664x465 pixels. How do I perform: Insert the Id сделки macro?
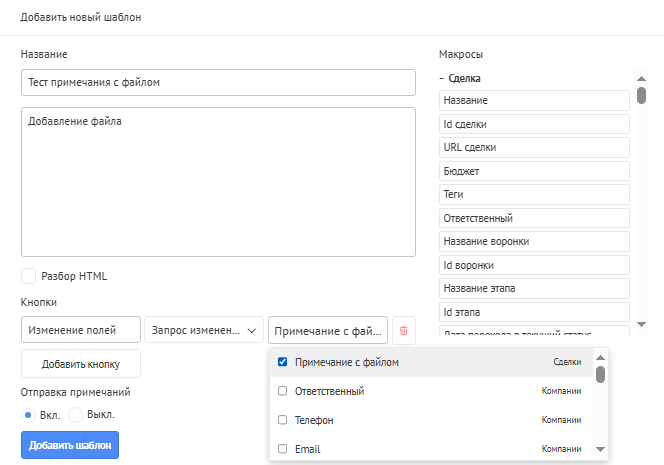coord(534,124)
